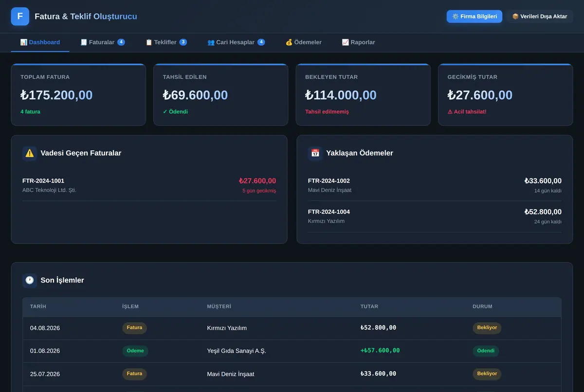Go to the Cari Hesaplar tab

pos(236,42)
